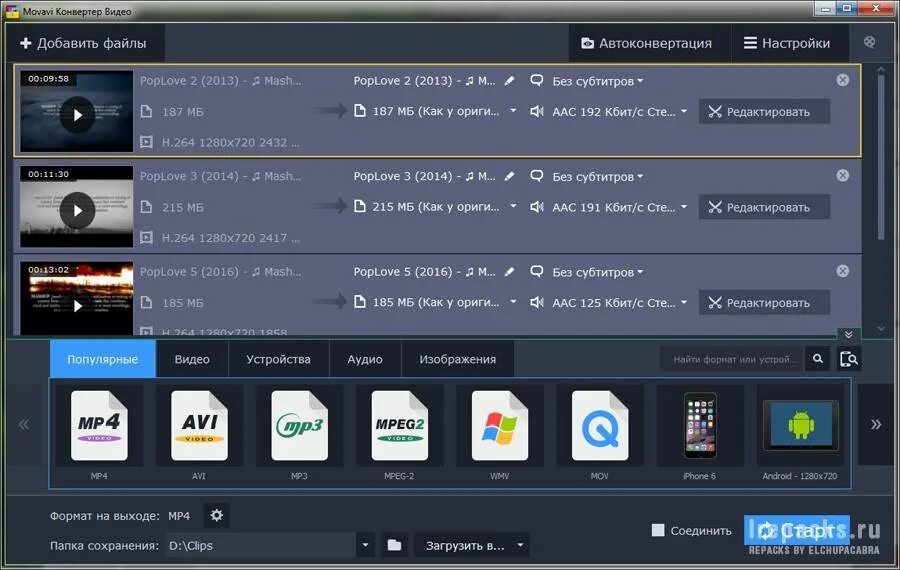This screenshot has height=570, width=900.
Task: Click the scroll down arrow of file list
Action: click(x=881, y=329)
